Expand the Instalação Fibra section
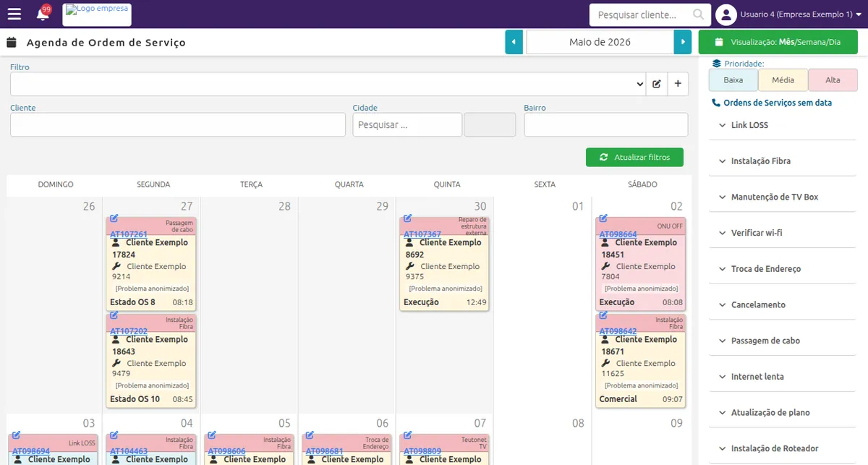 tap(782, 161)
